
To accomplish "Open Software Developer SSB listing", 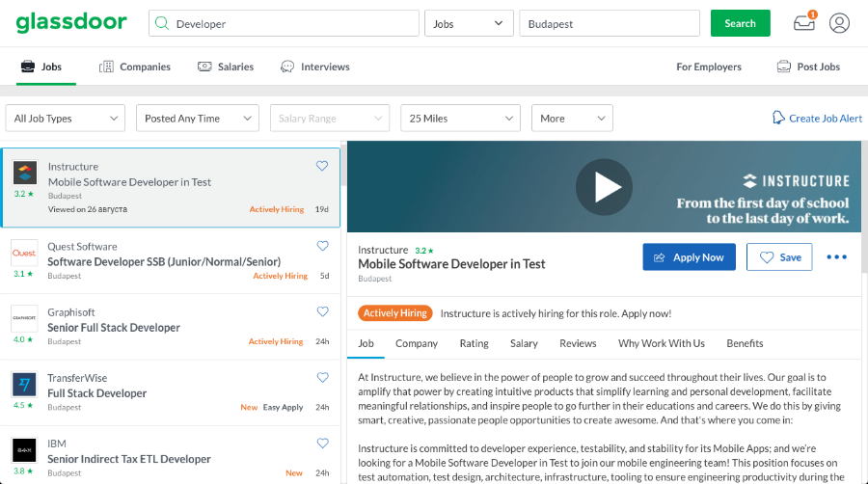I will 164,261.
